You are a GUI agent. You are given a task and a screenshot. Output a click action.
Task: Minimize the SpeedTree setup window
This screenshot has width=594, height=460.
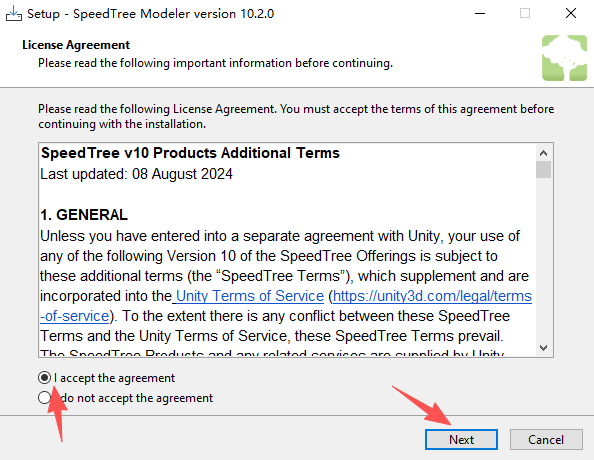[480, 14]
